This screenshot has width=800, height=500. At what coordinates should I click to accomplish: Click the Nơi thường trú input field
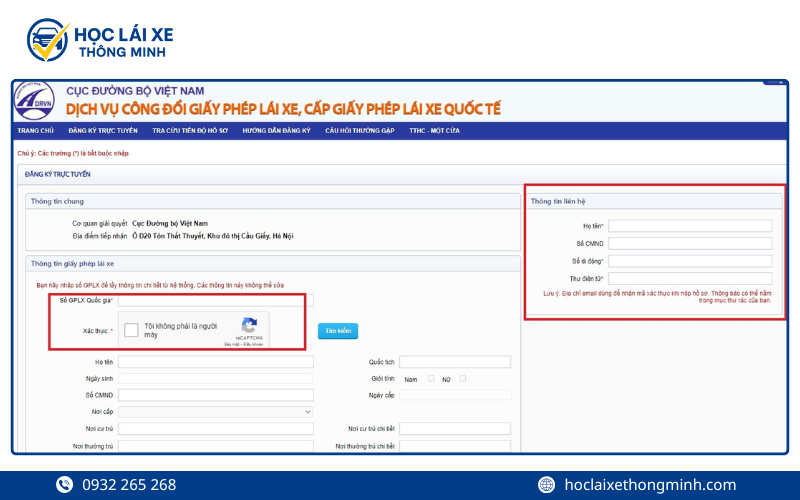pos(216,446)
